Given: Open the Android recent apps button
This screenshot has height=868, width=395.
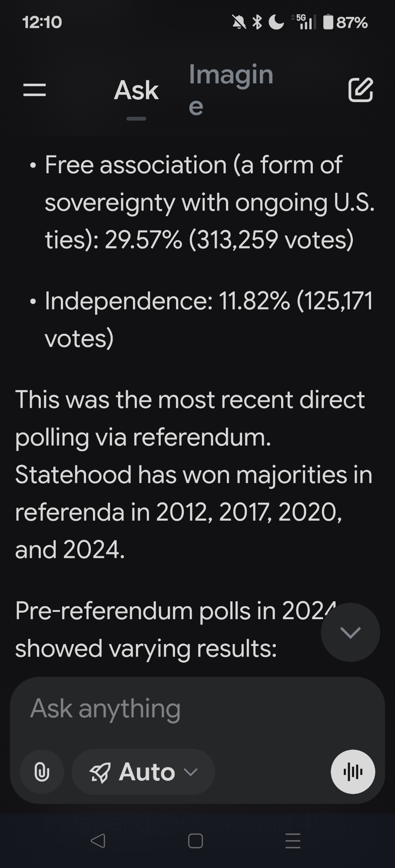Looking at the screenshot, I should 292,841.
